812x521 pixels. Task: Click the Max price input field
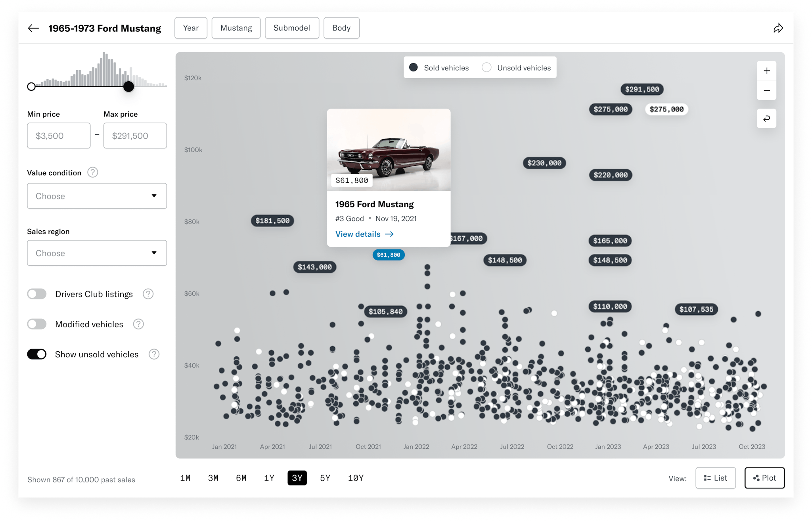pyautogui.click(x=135, y=136)
